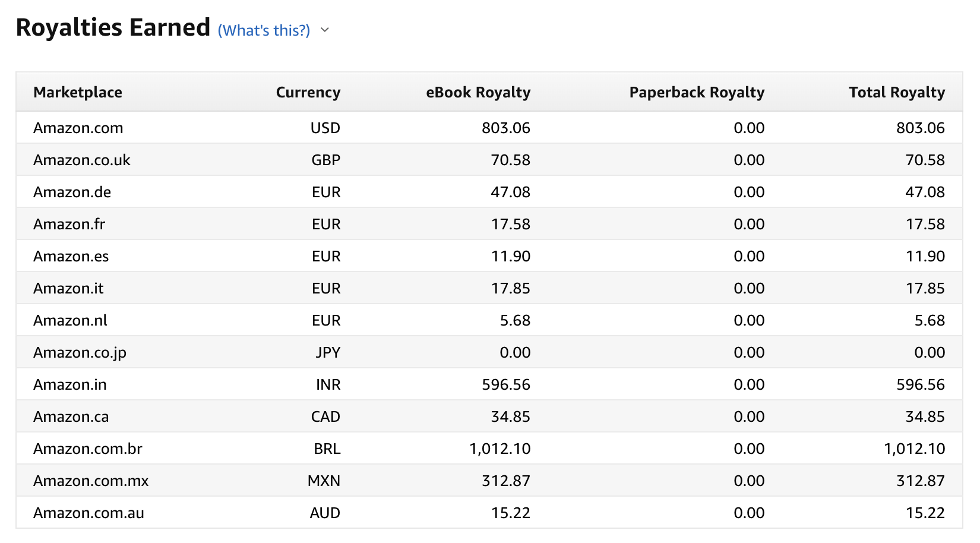The width and height of the screenshot is (980, 543).
Task: Select the Amazon.co.uk marketplace name
Action: [82, 160]
